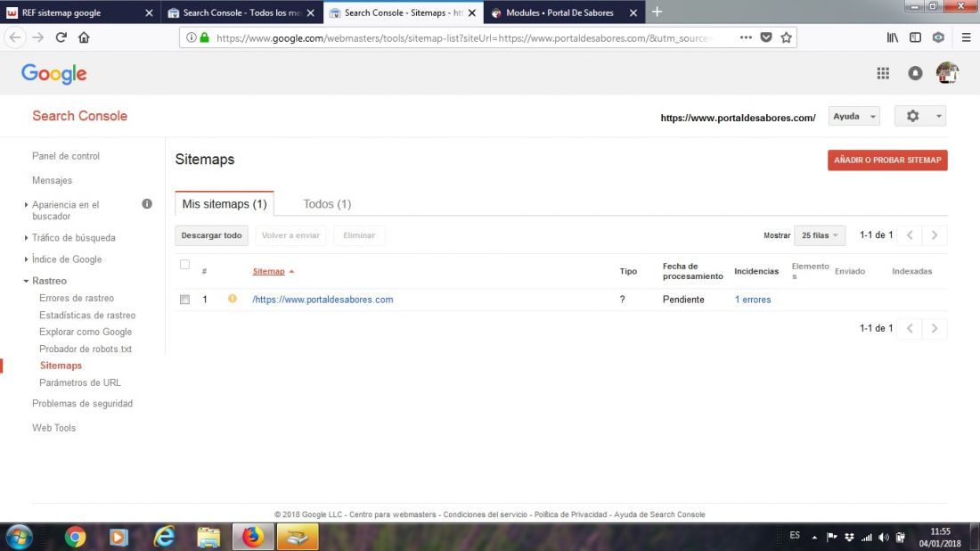Open Panel de control
Screen dimensions: 980x551
(x=66, y=156)
